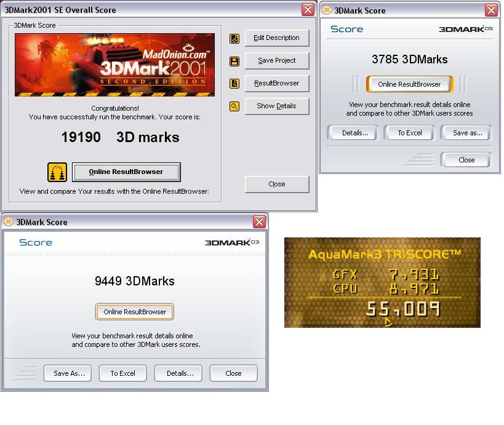Click the 3DMARK03 logo
Image resolution: width=504 pixels, height=425 pixels.
tap(232, 242)
